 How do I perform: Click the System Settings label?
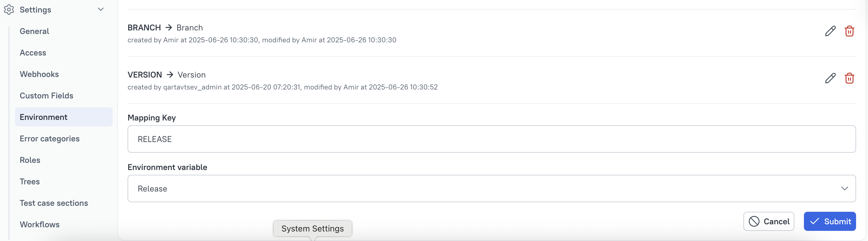click(x=312, y=228)
